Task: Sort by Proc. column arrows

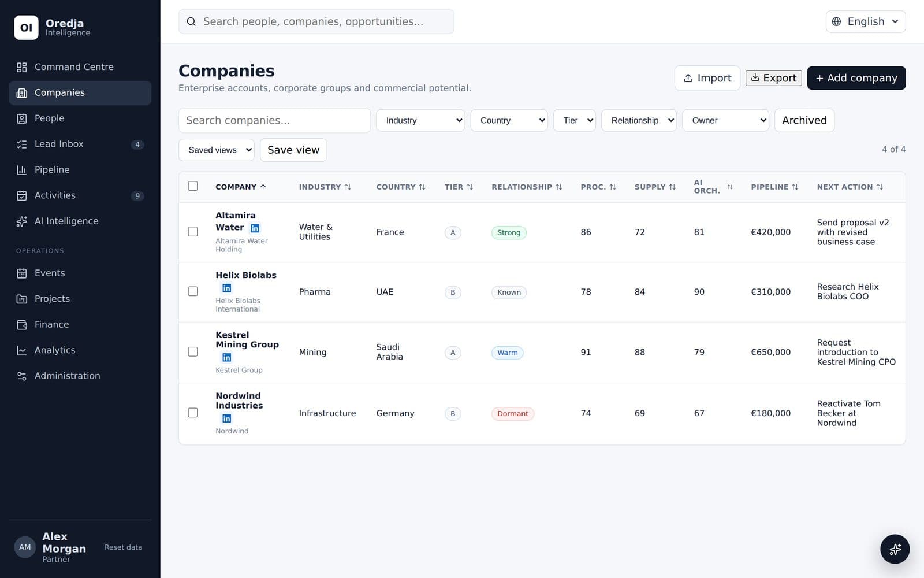Action: coord(613,187)
